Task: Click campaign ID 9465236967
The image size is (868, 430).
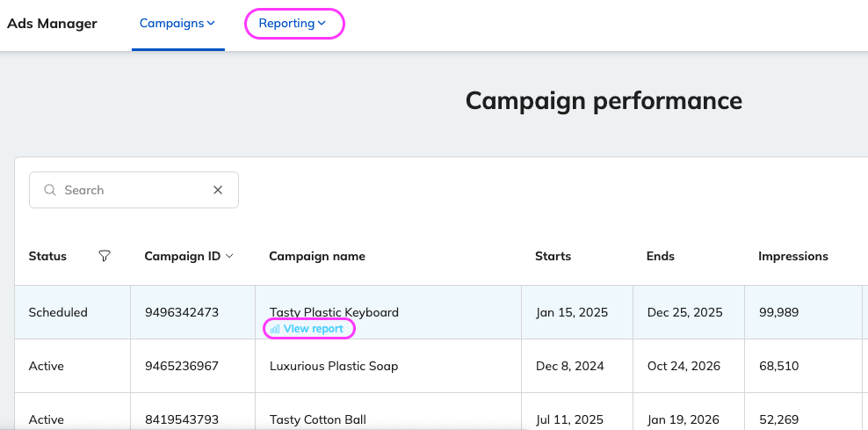Action: click(181, 366)
